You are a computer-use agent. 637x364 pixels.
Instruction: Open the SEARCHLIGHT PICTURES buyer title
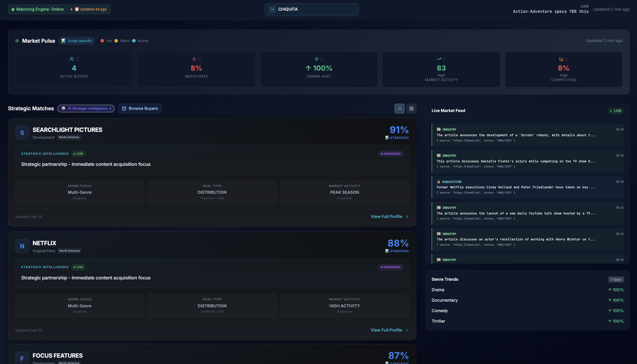(x=67, y=130)
